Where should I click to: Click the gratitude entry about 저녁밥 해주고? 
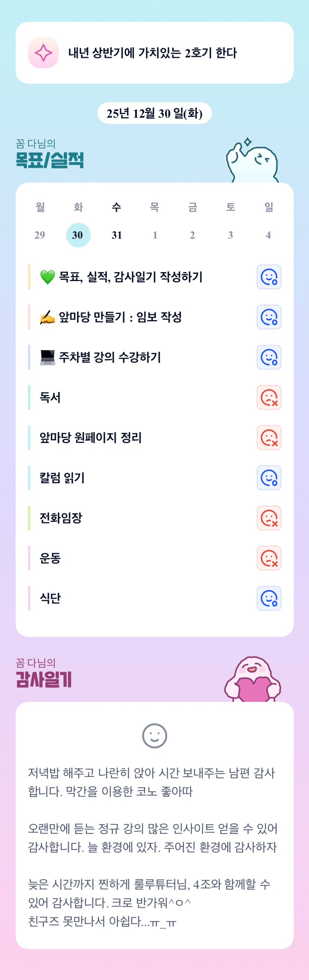[151, 782]
